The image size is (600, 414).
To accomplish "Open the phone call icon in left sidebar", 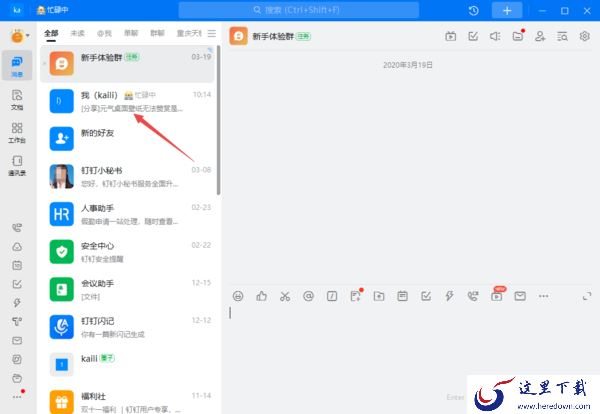I will tap(17, 228).
